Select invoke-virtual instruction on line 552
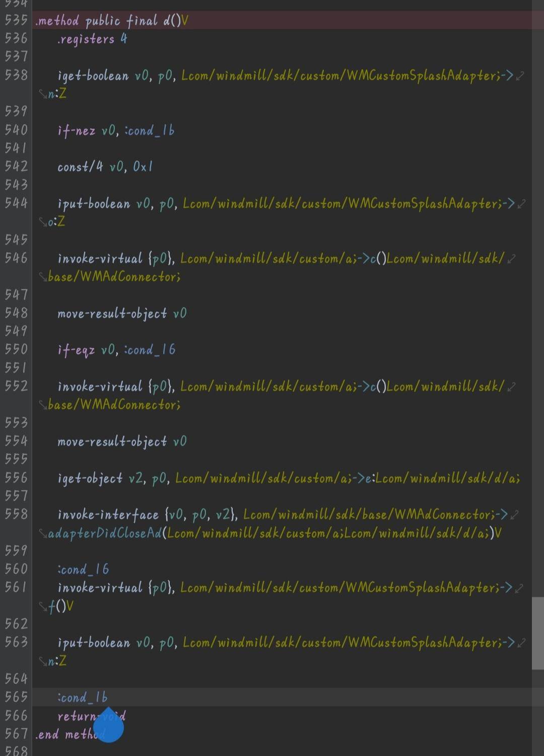Viewport: 544px width, 756px height. [281, 387]
